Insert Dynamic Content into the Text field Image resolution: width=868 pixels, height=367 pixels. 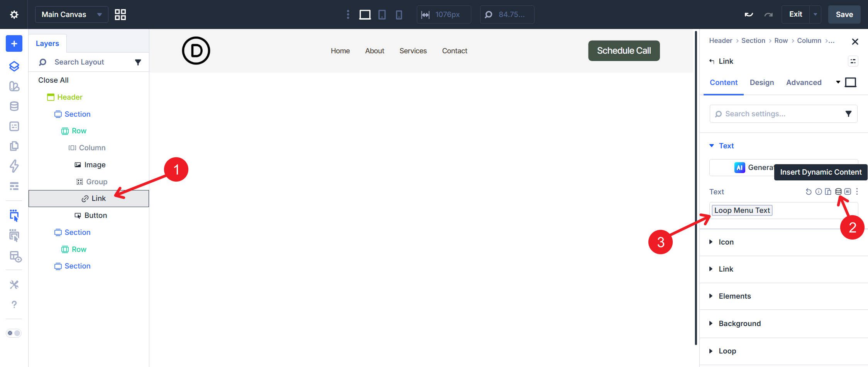point(838,191)
